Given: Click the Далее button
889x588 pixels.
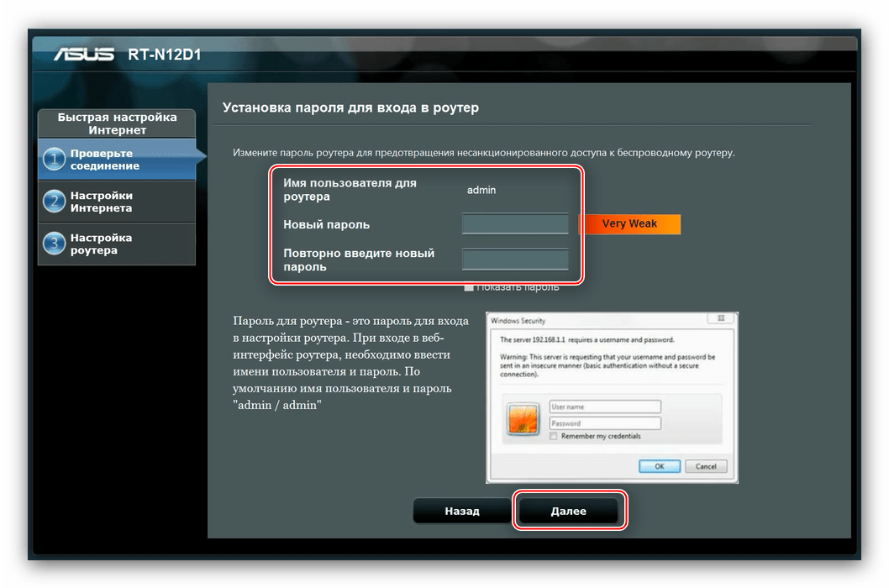Looking at the screenshot, I should 569,511.
